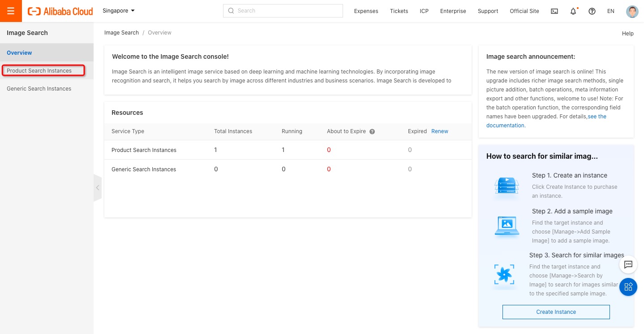The height and width of the screenshot is (334, 644).
Task: Click the Welcome to Image Search console heading
Action: [x=170, y=56]
